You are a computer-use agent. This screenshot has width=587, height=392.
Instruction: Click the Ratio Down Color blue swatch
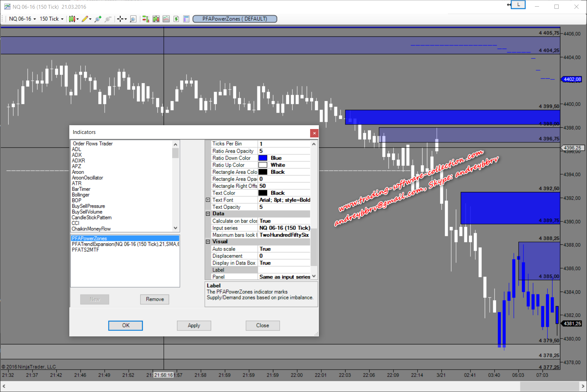coord(263,158)
